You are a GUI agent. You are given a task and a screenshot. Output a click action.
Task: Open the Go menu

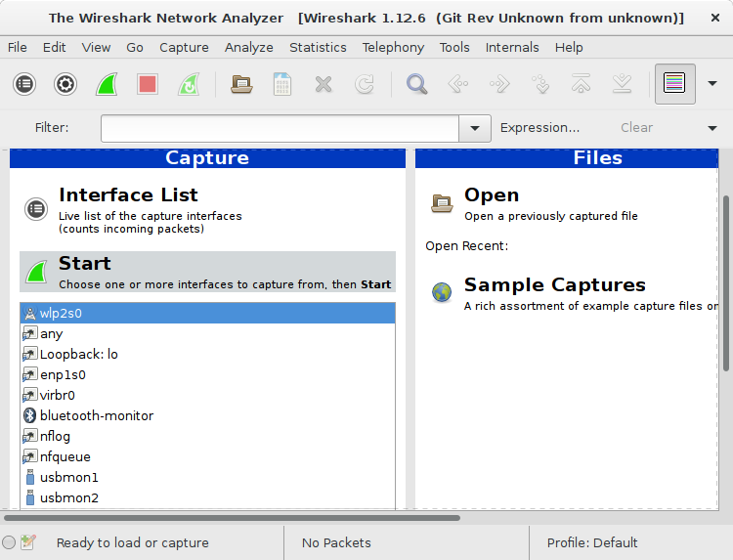[135, 47]
